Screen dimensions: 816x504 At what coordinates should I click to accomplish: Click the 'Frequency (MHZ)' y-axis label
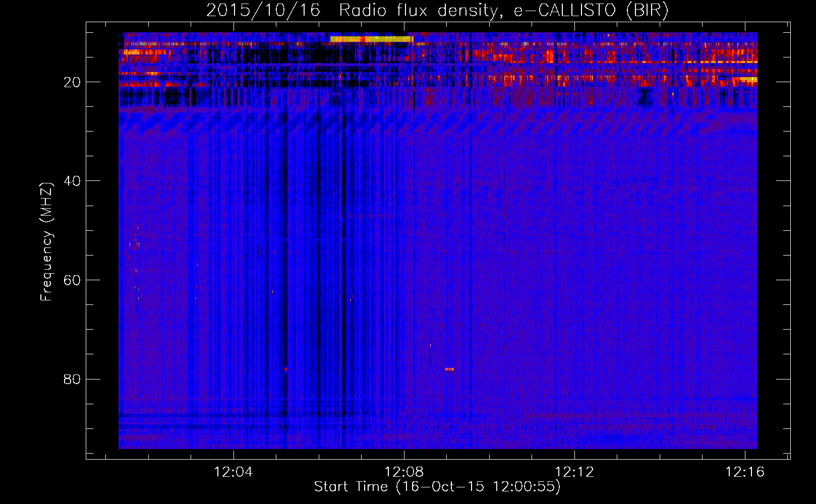tap(46, 242)
